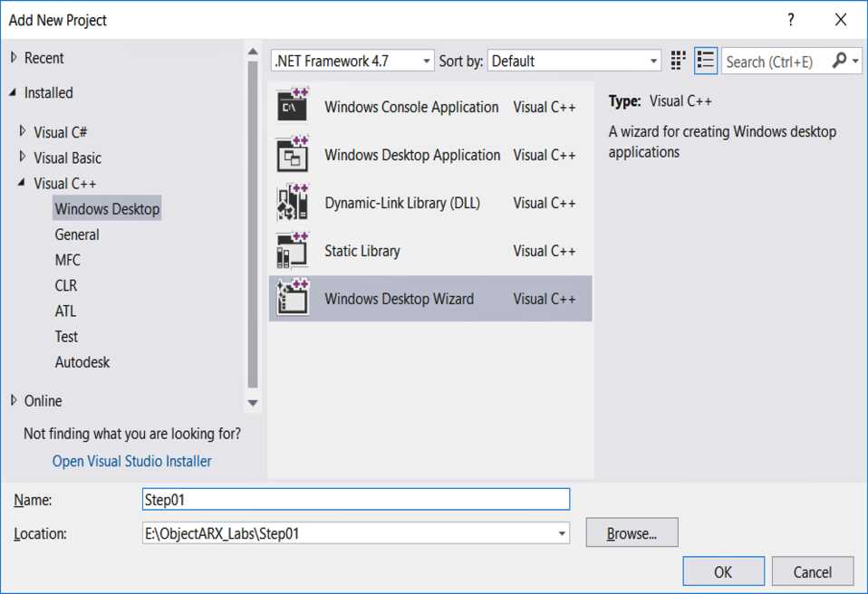The image size is (868, 594).
Task: Expand the Visual C# node
Action: click(23, 131)
